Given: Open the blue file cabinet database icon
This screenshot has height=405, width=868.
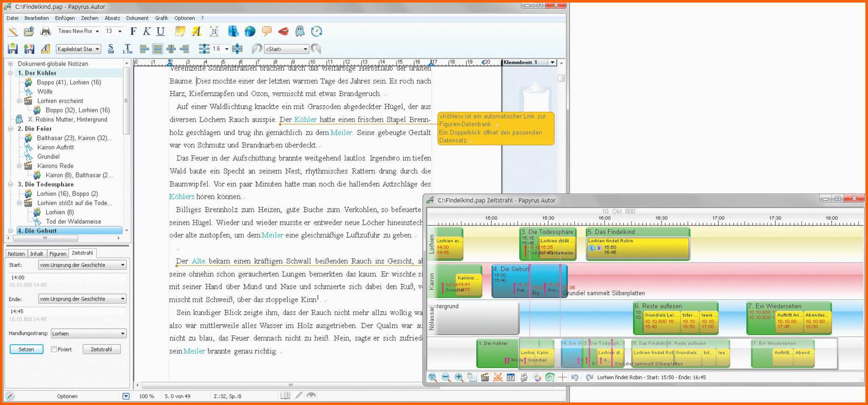Looking at the screenshot, I should 233,31.
